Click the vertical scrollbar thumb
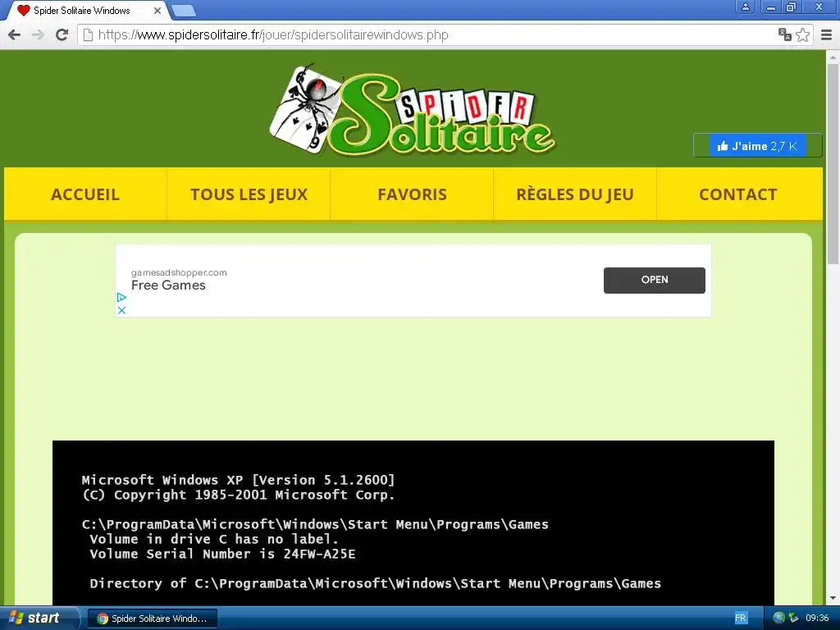840x630 pixels. click(833, 164)
